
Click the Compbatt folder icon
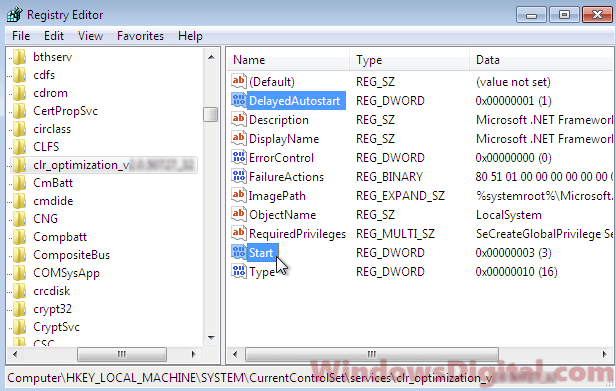[19, 237]
